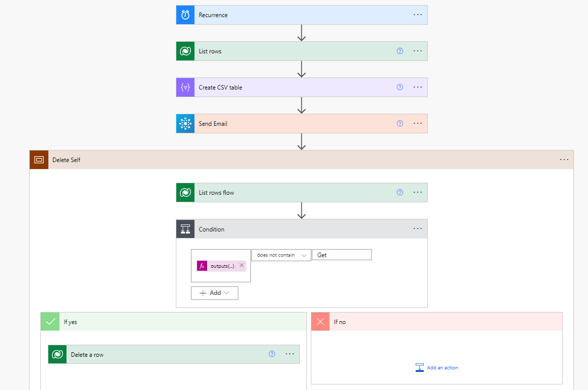Click the Get value input field
The image size is (588, 390).
(x=342, y=255)
